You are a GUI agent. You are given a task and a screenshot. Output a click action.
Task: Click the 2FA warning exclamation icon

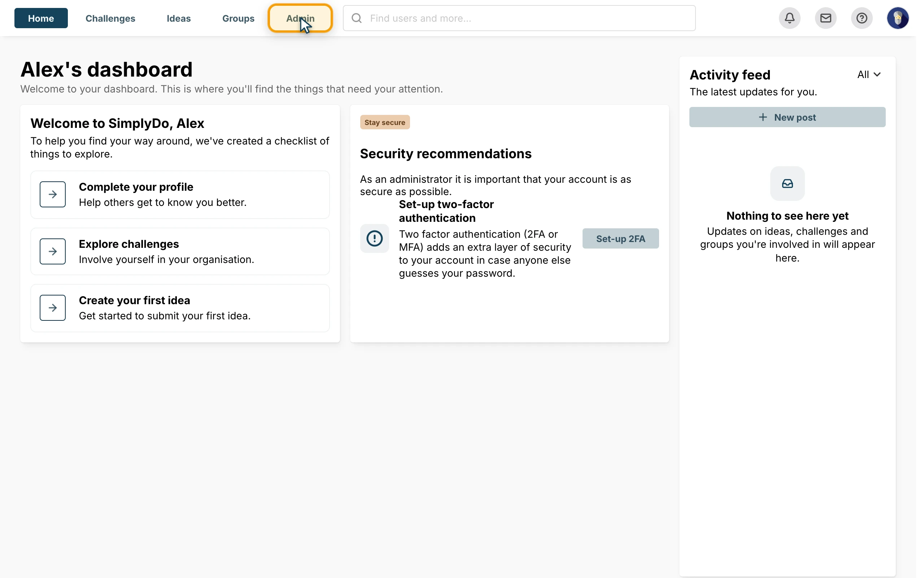click(375, 238)
